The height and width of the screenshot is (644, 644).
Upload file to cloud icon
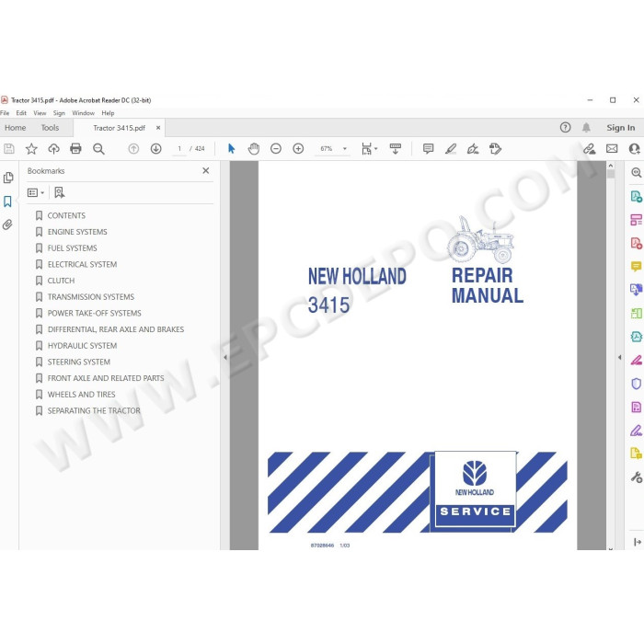(x=53, y=149)
